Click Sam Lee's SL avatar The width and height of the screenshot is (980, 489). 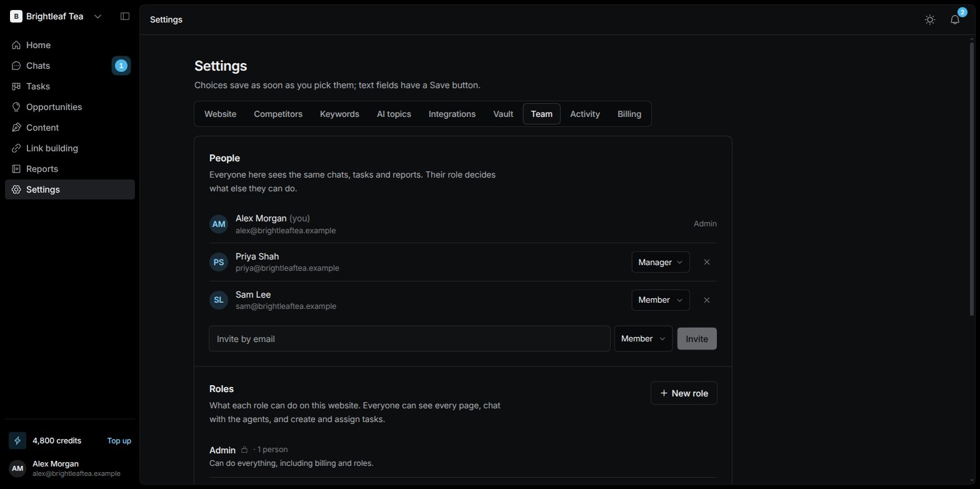pyautogui.click(x=219, y=300)
